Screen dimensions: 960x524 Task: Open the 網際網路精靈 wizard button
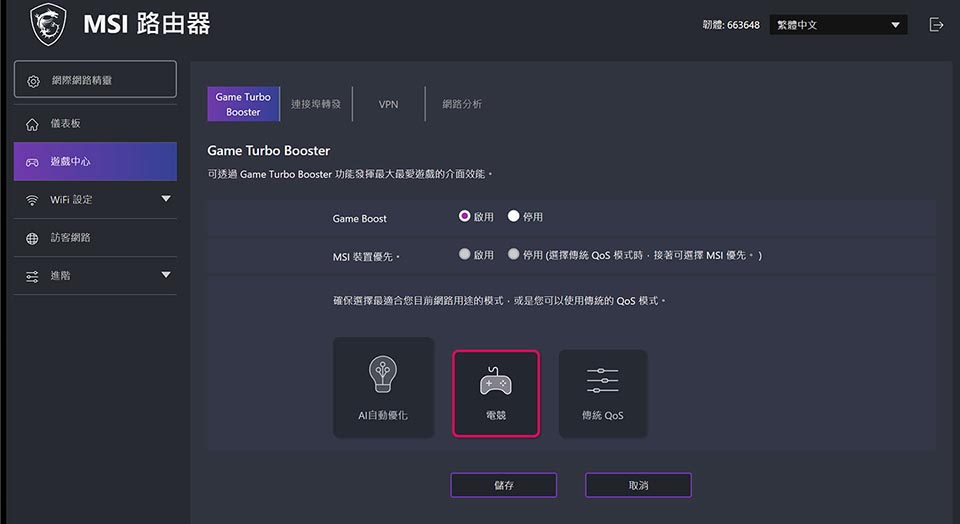pyautogui.click(x=96, y=79)
